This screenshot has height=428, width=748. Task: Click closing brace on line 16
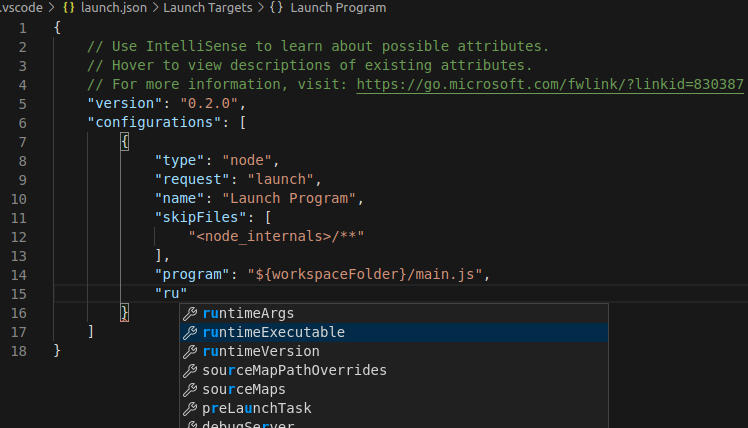click(x=125, y=313)
